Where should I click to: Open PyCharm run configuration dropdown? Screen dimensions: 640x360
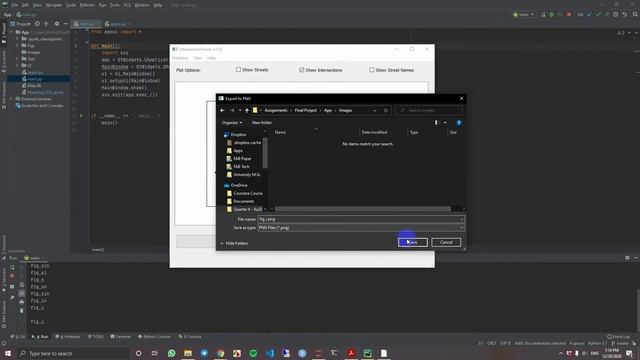(x=524, y=14)
